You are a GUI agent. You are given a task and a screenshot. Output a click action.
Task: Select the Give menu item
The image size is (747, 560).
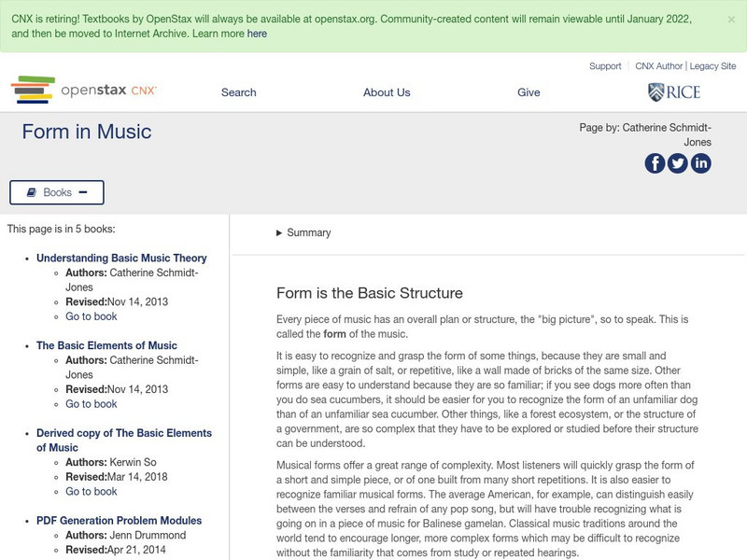(x=529, y=92)
